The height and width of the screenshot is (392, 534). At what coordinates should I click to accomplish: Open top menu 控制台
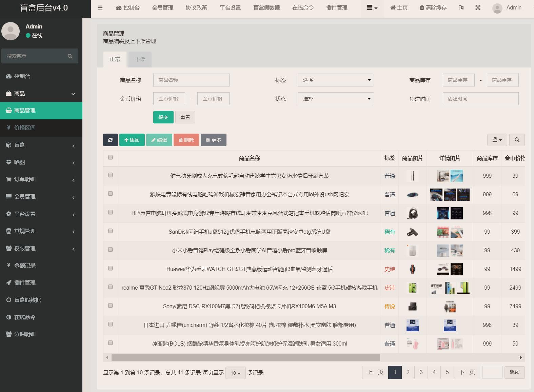(x=128, y=7)
